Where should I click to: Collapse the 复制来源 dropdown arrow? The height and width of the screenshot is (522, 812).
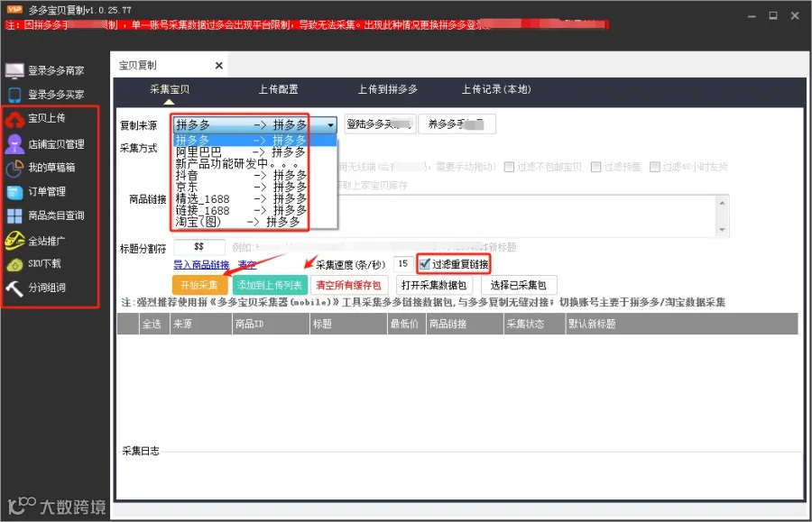pos(330,124)
